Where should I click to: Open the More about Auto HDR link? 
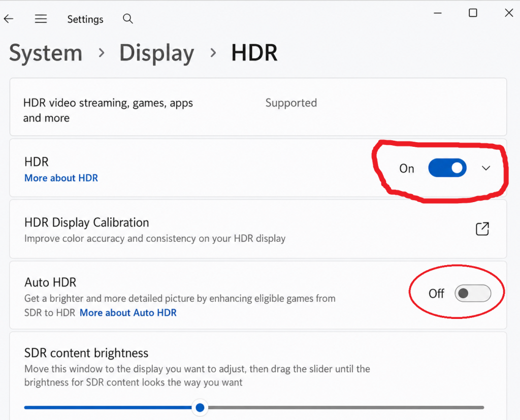pyautogui.click(x=128, y=313)
